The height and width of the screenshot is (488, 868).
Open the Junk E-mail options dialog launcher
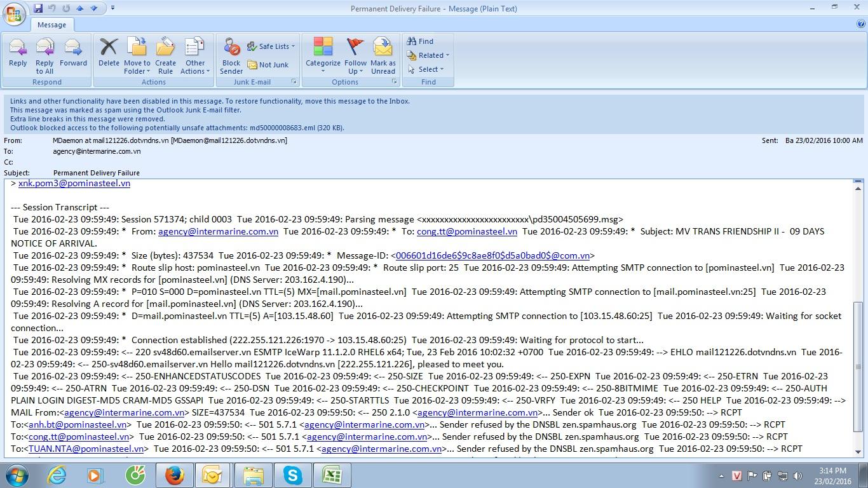point(294,82)
